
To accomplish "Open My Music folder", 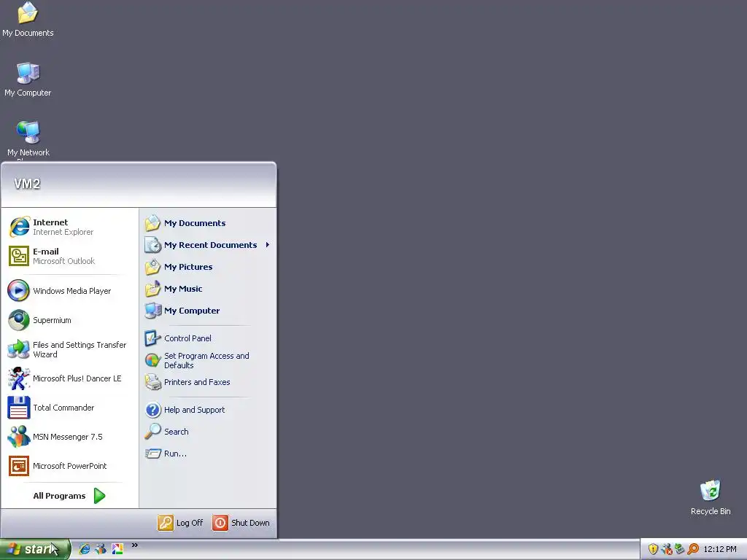I will coord(208,289).
